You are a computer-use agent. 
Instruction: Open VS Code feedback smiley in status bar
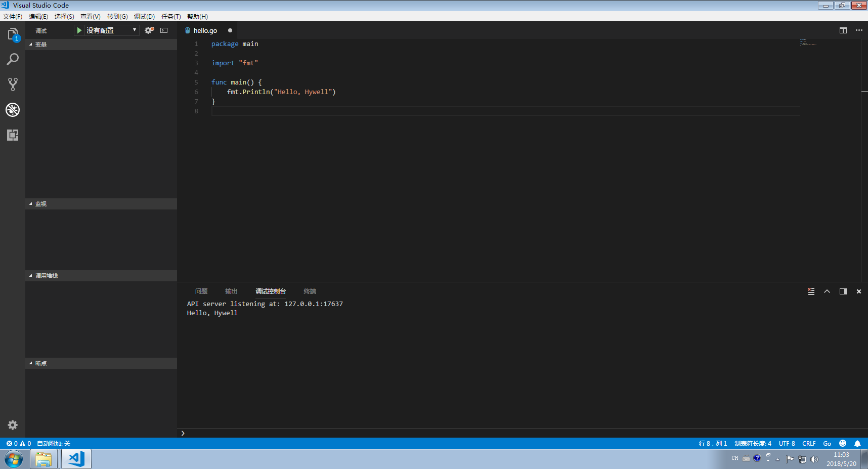(x=843, y=443)
